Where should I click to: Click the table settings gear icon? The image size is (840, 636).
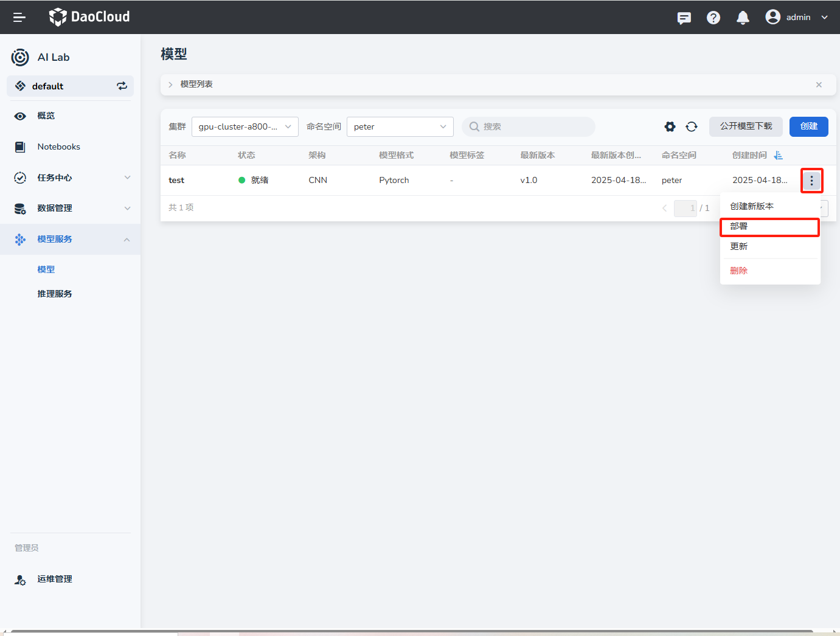[x=670, y=126]
